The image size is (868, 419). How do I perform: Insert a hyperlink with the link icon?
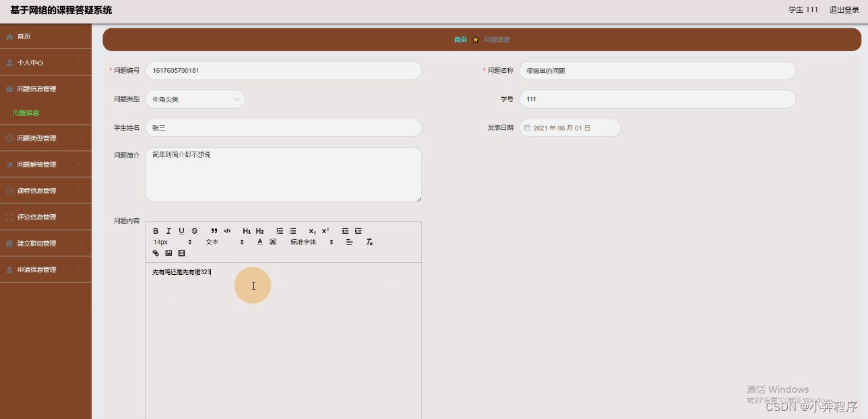coord(156,253)
